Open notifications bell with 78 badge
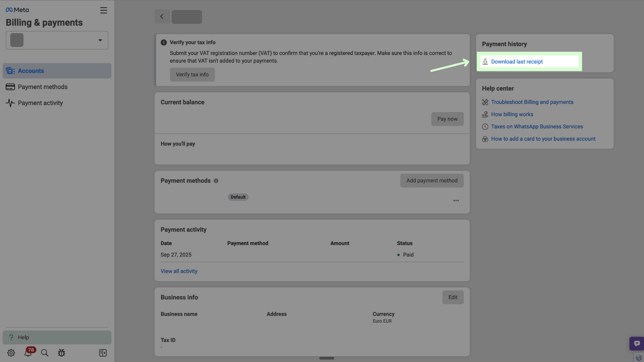Screen dimensions: 644x362 [28, 353]
